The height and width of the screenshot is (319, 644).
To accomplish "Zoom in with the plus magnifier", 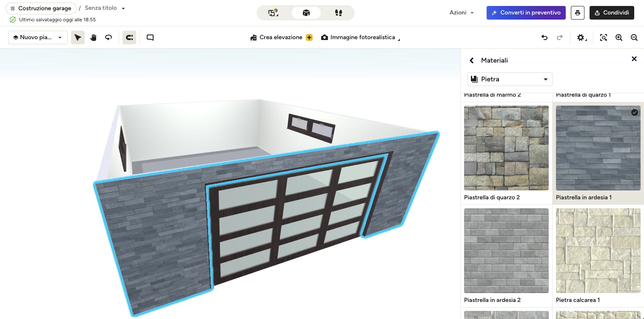I will pos(619,37).
